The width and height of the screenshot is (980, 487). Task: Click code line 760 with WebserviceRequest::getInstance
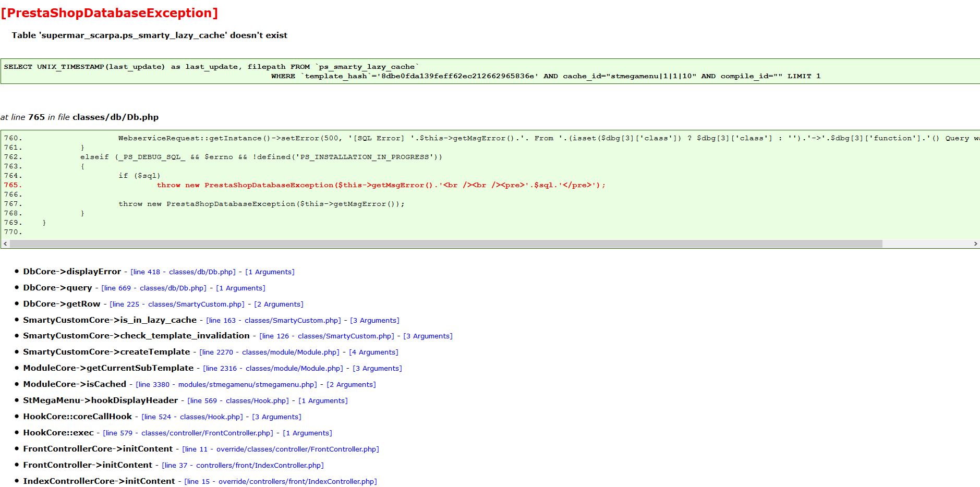[549, 138]
